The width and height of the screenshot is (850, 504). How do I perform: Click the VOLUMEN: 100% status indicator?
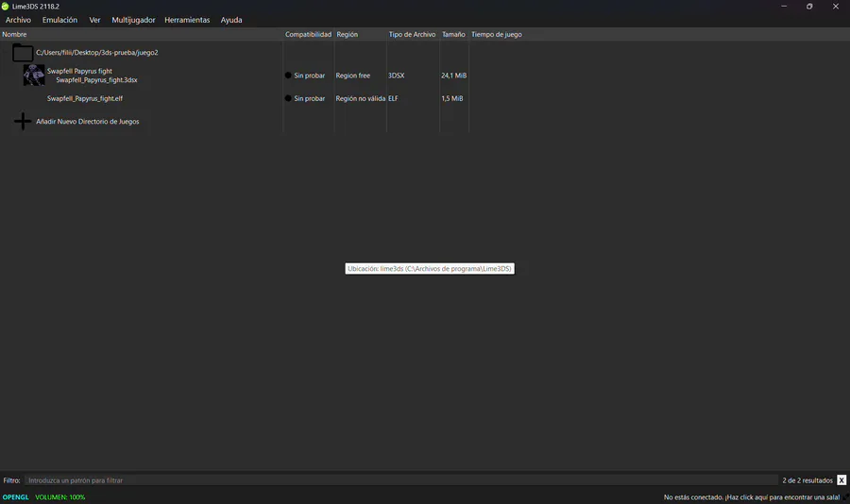click(60, 497)
